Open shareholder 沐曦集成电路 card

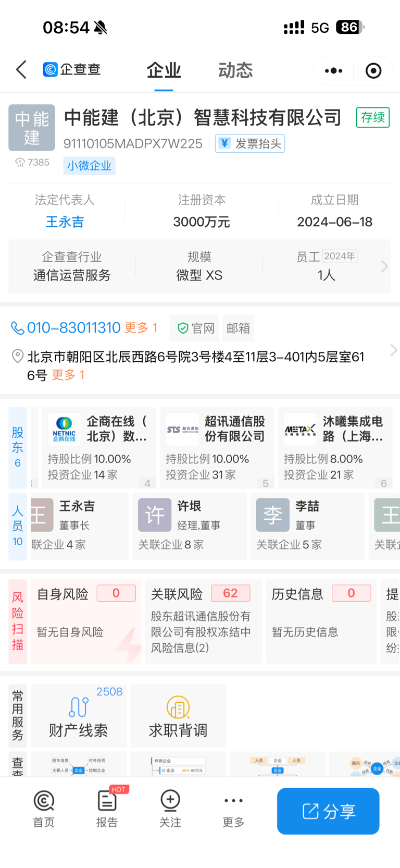point(335,448)
